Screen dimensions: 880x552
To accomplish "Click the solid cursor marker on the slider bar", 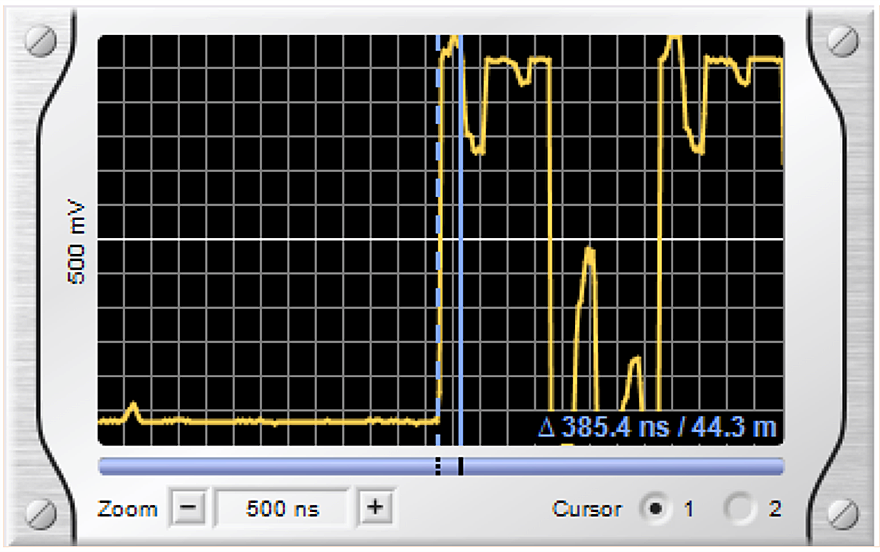I will click(x=460, y=466).
